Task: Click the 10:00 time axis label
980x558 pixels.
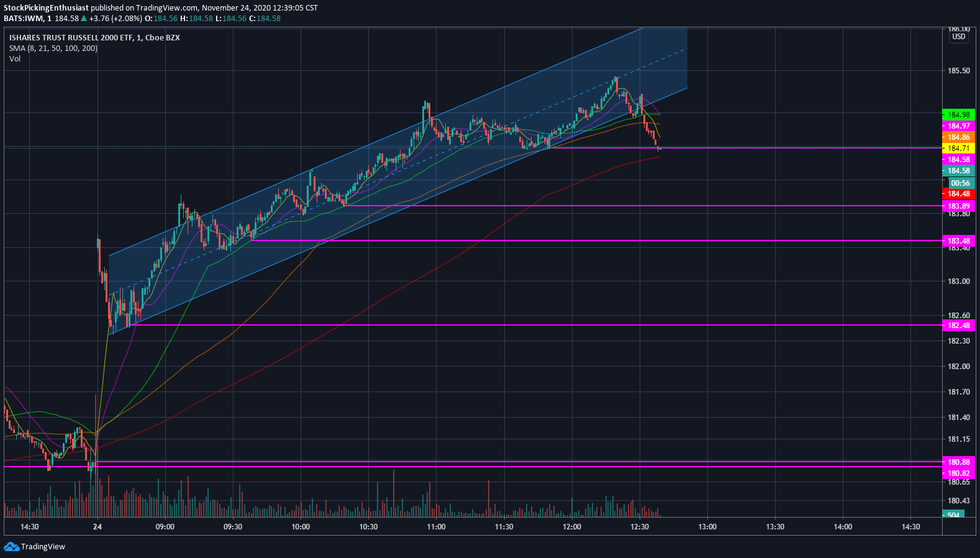Action: click(301, 527)
